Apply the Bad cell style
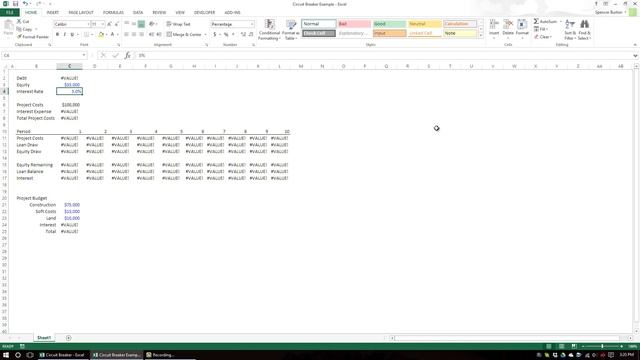This screenshot has height=360, width=640. (x=354, y=24)
